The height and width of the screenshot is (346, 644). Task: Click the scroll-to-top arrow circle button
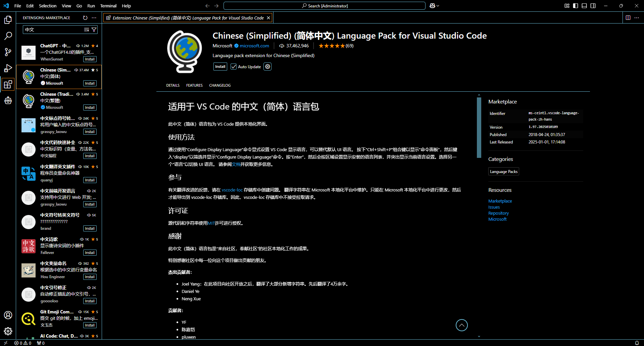pyautogui.click(x=461, y=325)
